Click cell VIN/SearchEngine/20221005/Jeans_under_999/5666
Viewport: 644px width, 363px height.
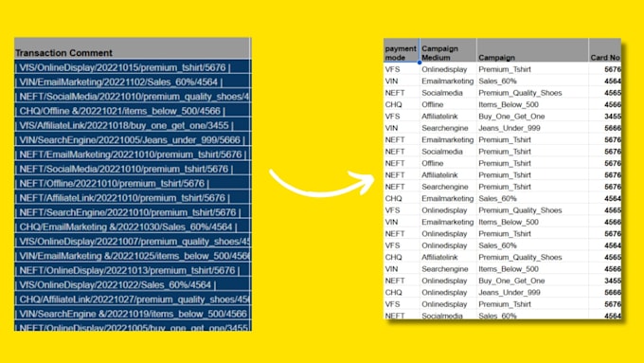tap(133, 139)
